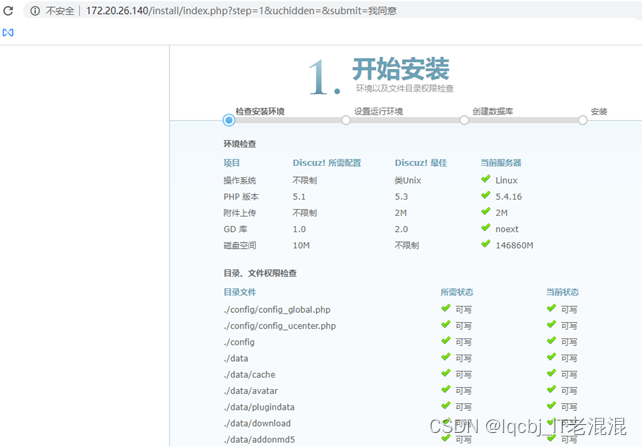This screenshot has height=446, width=642.
Task: Click the 设置运行环境 step label
Action: (378, 111)
